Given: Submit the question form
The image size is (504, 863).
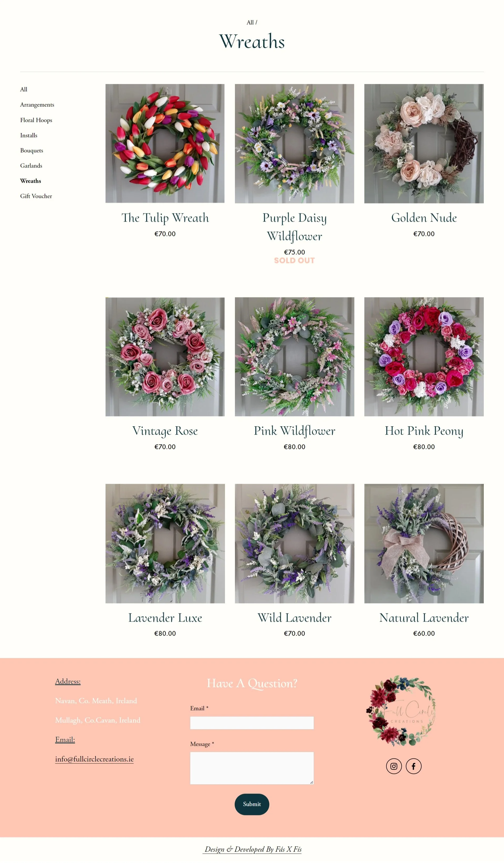Looking at the screenshot, I should coord(252,804).
